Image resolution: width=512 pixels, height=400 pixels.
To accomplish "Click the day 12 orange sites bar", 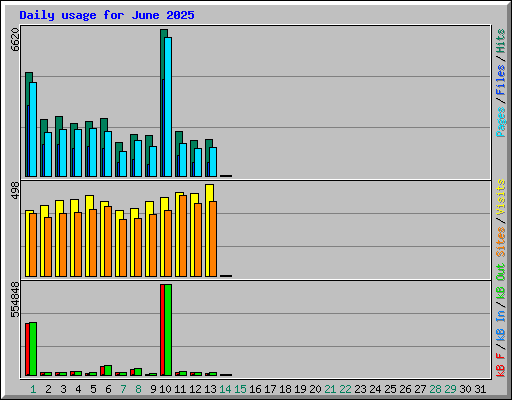I will [198, 240].
